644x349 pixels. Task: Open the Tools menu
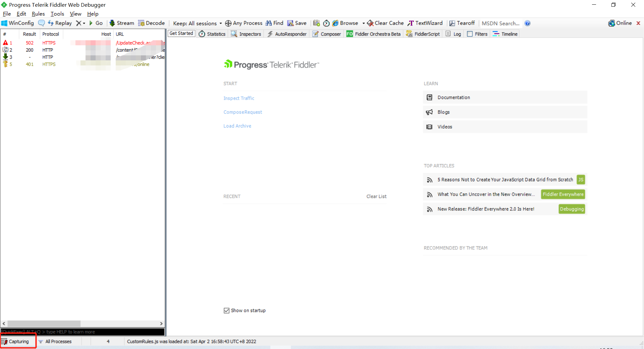tap(57, 14)
